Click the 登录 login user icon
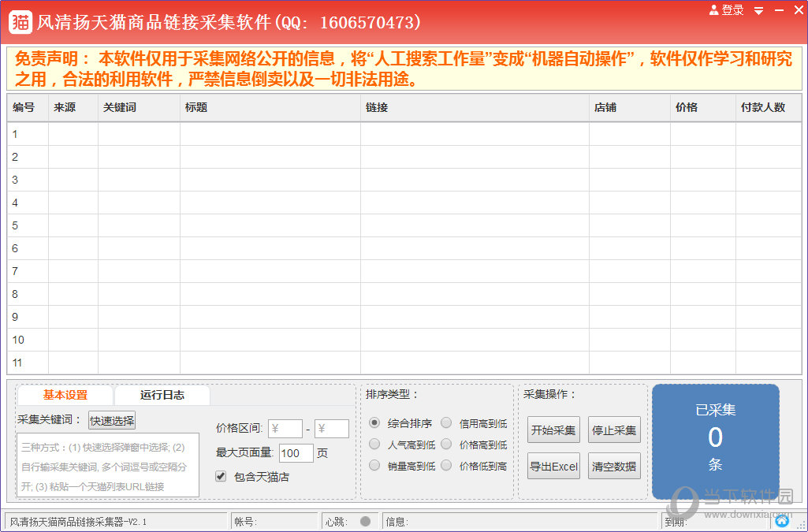This screenshot has height=532, width=808. (714, 10)
